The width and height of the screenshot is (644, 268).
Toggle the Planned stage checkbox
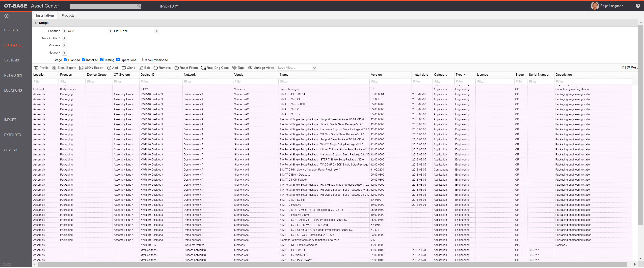[x=66, y=59]
